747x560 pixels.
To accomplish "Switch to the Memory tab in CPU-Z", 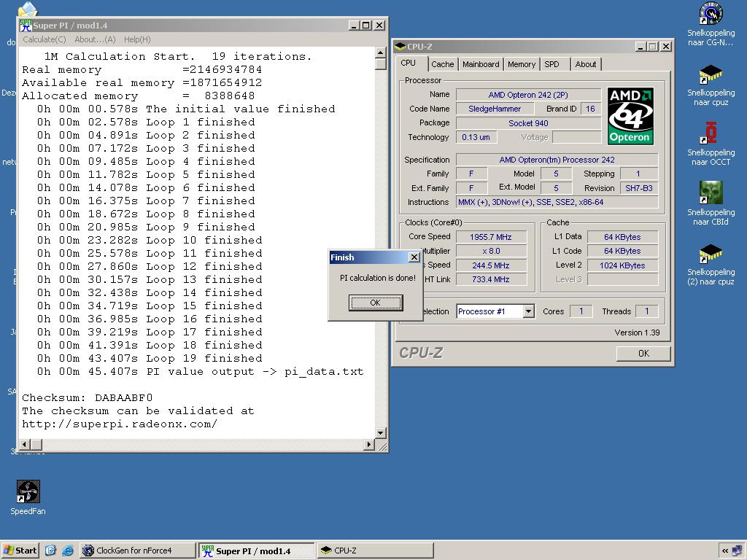I will tap(521, 64).
